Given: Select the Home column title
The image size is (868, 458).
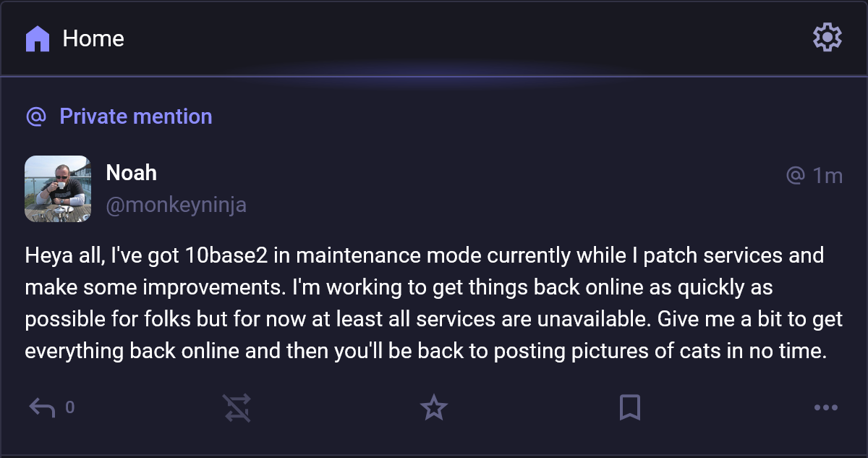Looking at the screenshot, I should coord(93,38).
